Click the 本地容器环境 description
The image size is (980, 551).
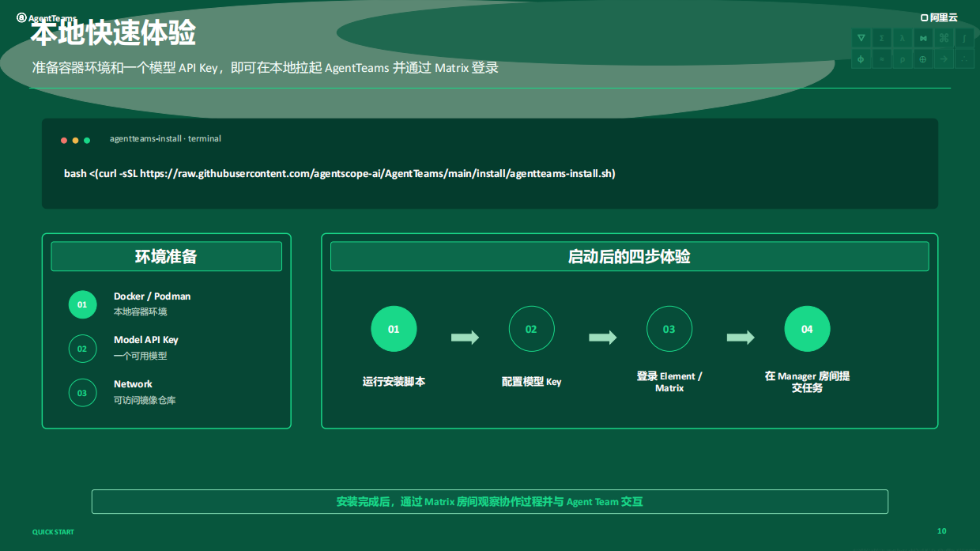click(141, 311)
